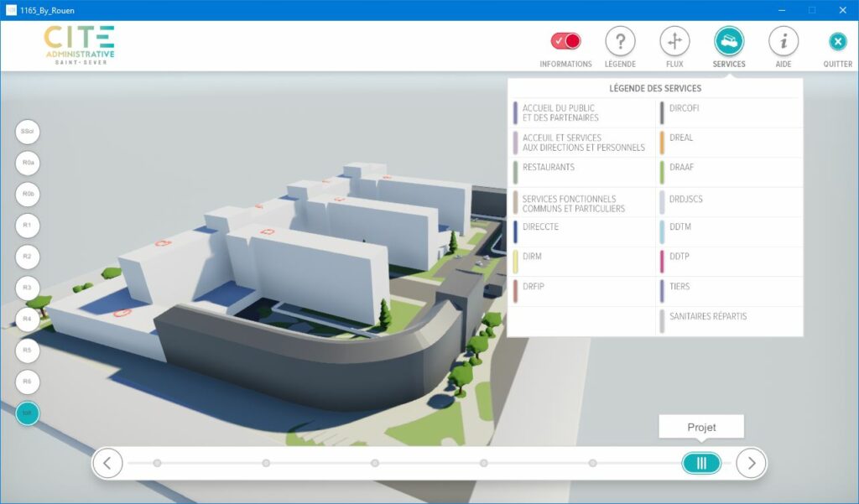Select the R0a floor level button

(x=28, y=163)
